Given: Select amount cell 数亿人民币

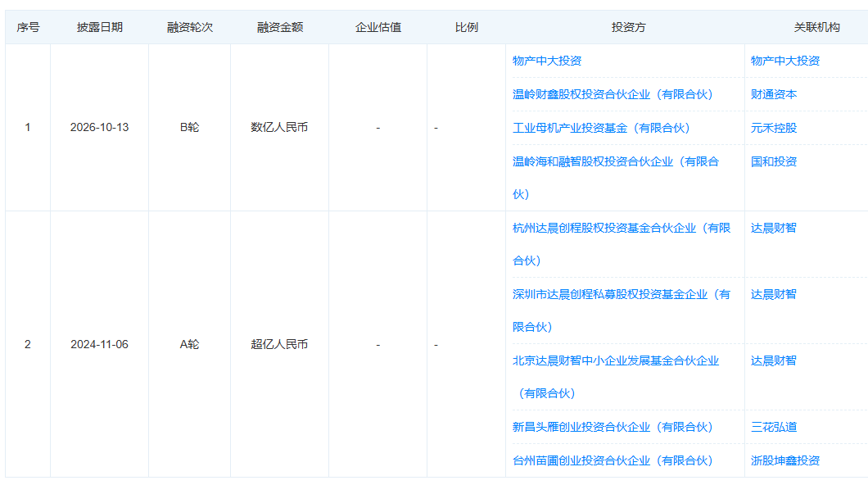Looking at the screenshot, I should coord(279,127).
